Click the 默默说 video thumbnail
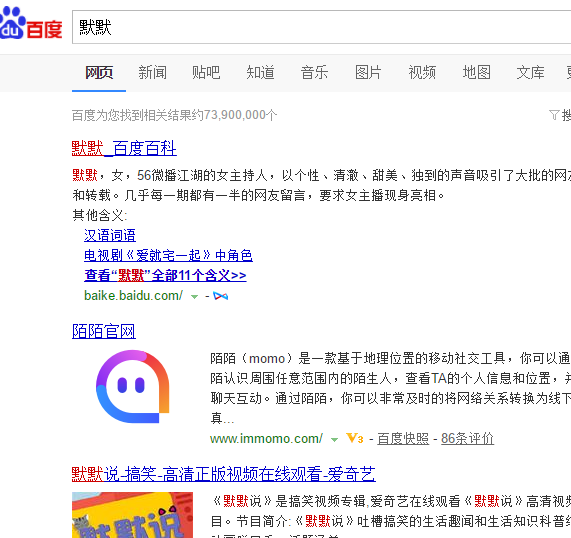 pos(132,515)
